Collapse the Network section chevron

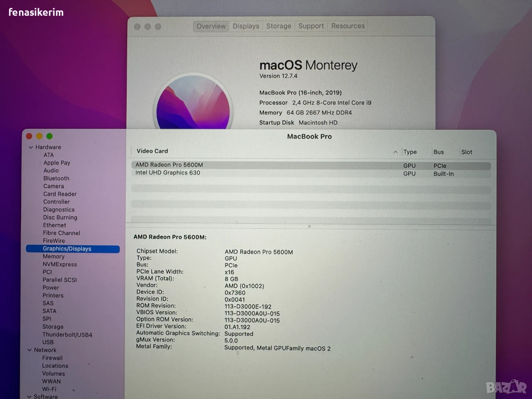click(30, 350)
